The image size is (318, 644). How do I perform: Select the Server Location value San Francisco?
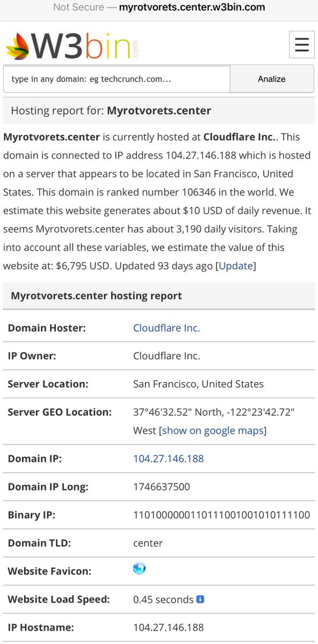click(x=198, y=384)
